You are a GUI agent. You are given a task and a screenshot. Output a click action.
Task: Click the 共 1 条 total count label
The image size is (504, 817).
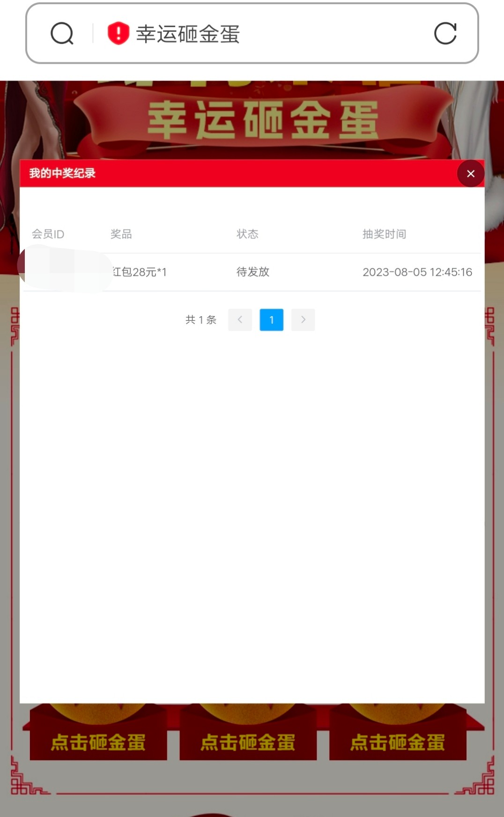coord(200,320)
